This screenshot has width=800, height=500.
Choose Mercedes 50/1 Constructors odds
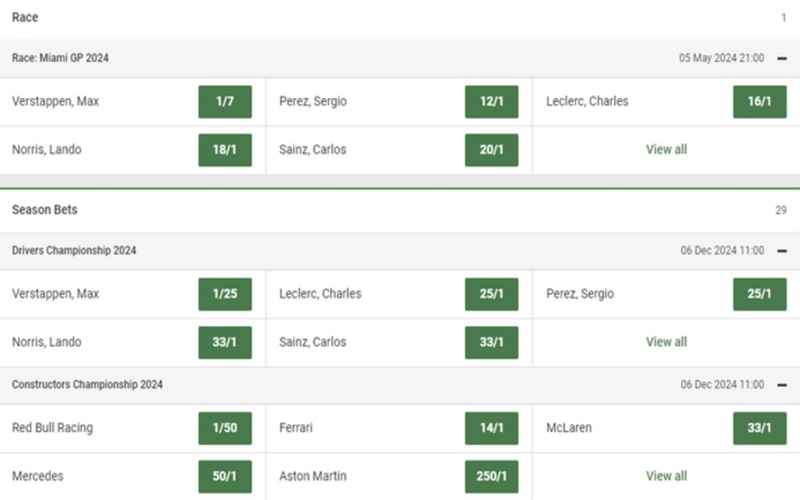225,476
